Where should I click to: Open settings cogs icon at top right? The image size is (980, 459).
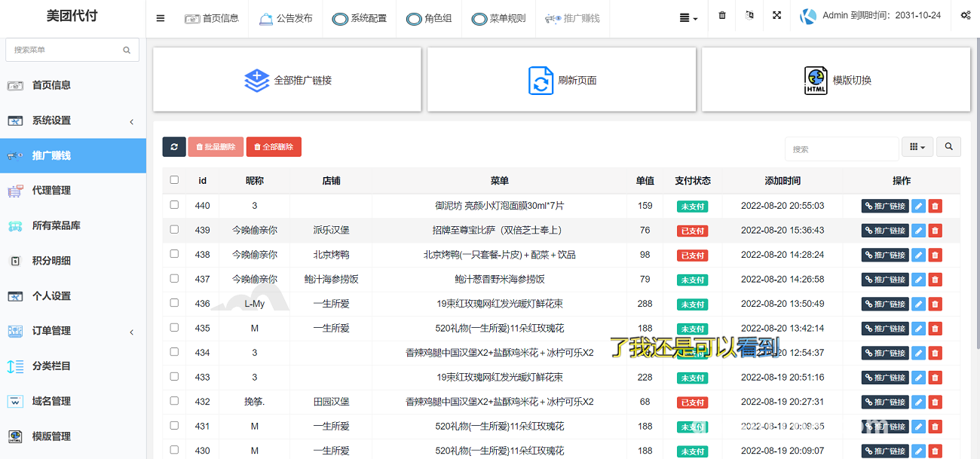coord(966,16)
